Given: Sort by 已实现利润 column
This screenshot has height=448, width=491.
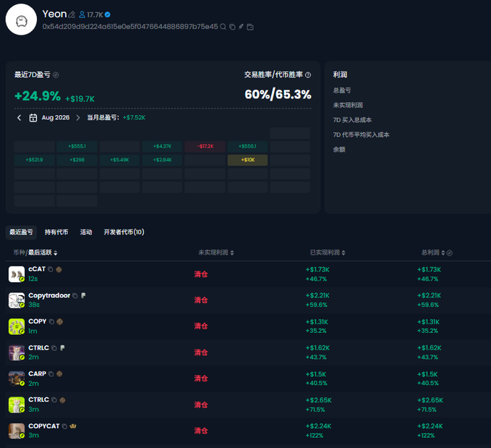Looking at the screenshot, I should pyautogui.click(x=328, y=253).
